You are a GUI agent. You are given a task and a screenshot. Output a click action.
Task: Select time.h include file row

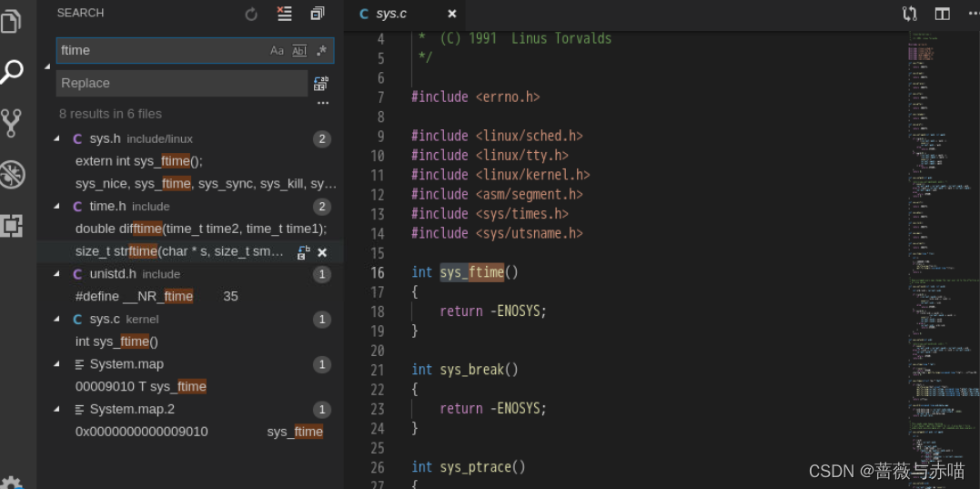tap(190, 207)
